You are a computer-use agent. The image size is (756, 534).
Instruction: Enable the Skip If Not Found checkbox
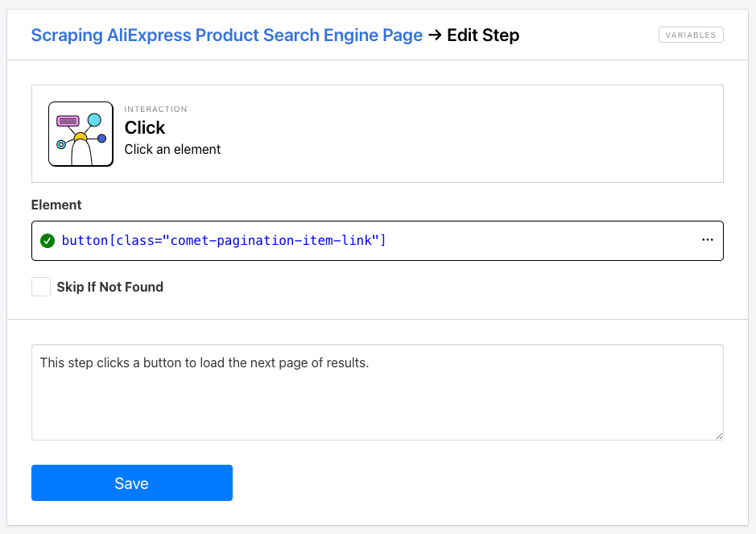point(41,287)
